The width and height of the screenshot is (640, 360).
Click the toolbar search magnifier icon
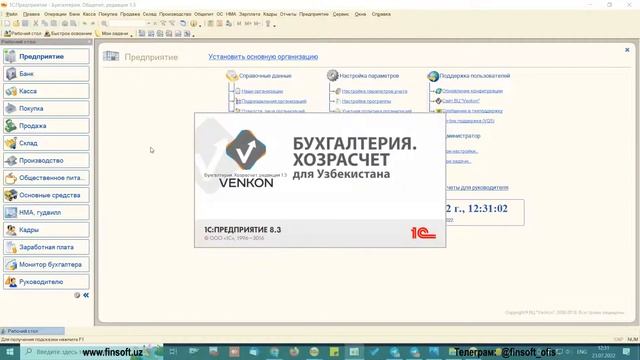tap(104, 24)
